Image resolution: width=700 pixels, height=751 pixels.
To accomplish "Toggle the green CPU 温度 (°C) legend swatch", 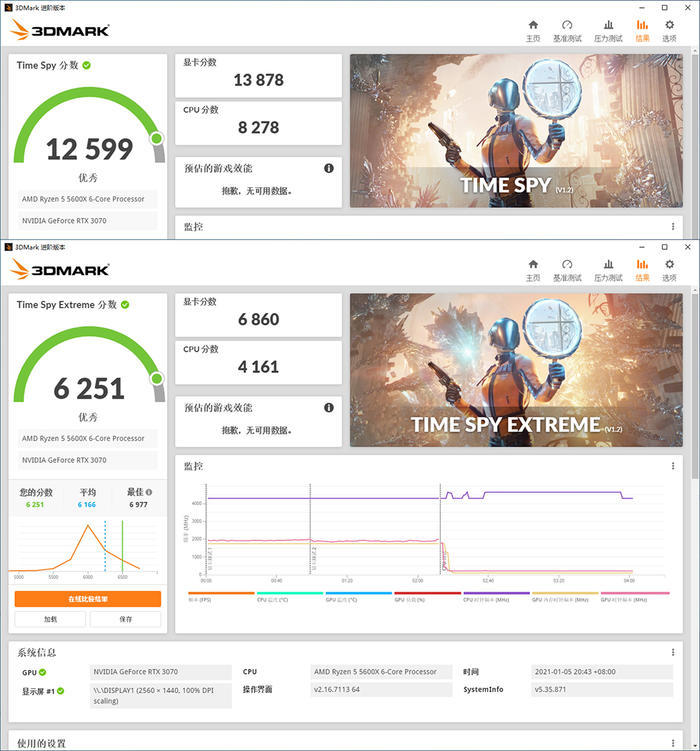I will coord(290,593).
